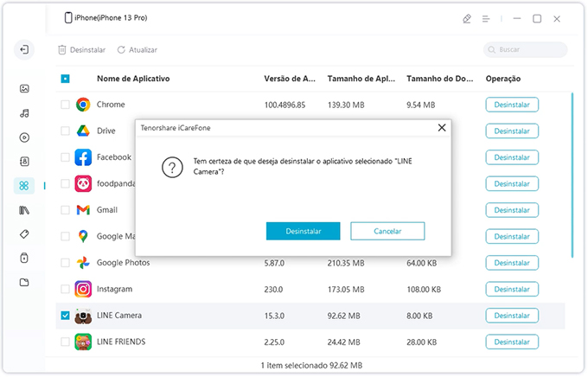Screen dimensions: 588x377
Task: Click the "2.25.0" LINE FRIENDS version cell
Action: 274,342
